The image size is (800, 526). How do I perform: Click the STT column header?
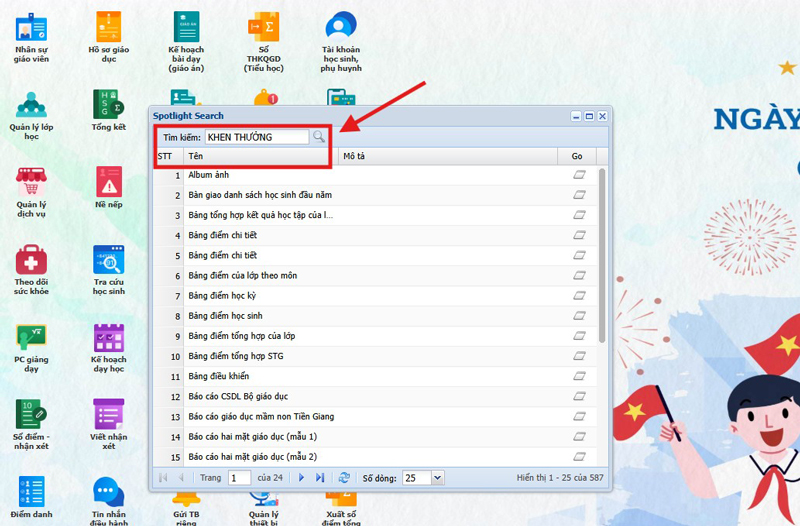168,156
